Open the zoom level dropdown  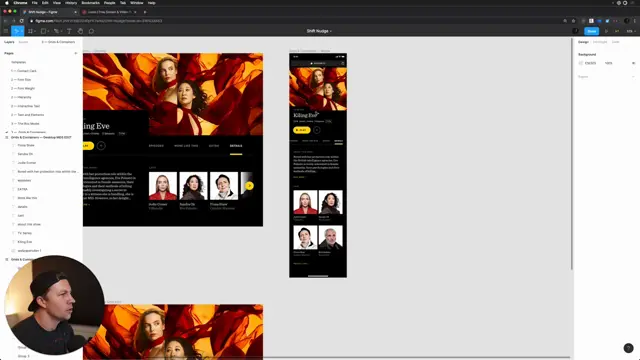[x=631, y=31]
